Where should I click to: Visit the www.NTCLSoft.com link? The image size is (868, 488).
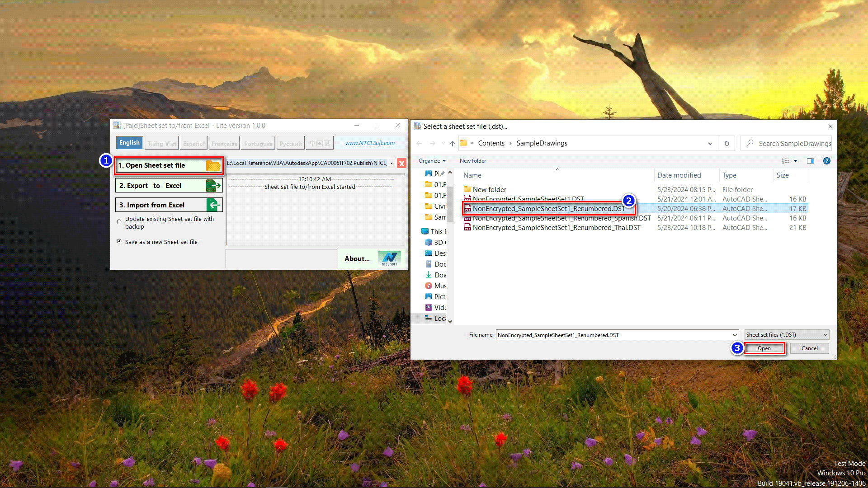[x=370, y=143]
